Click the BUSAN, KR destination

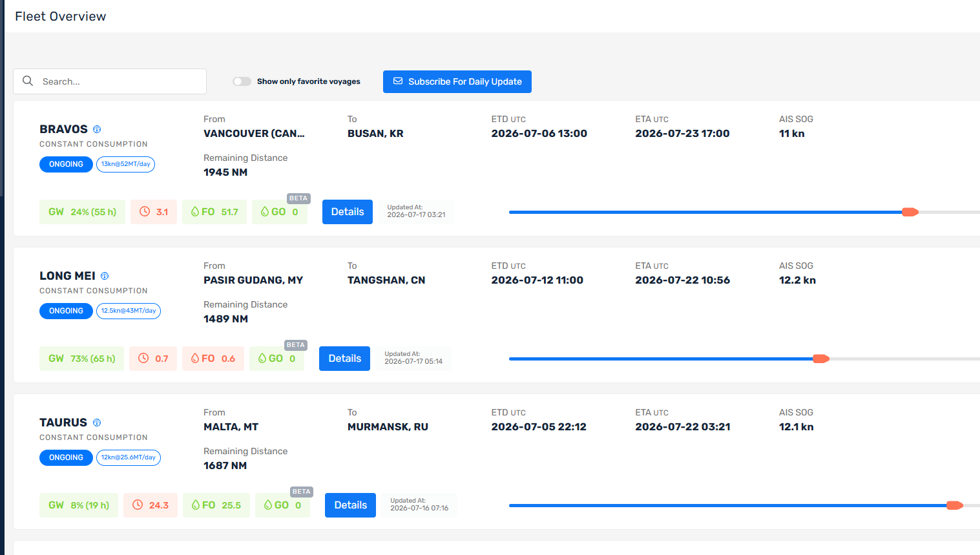coord(375,134)
